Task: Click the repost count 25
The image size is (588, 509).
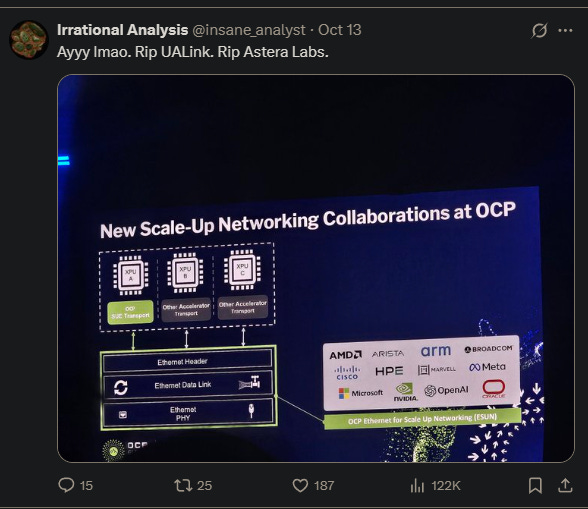Action: click(x=204, y=486)
